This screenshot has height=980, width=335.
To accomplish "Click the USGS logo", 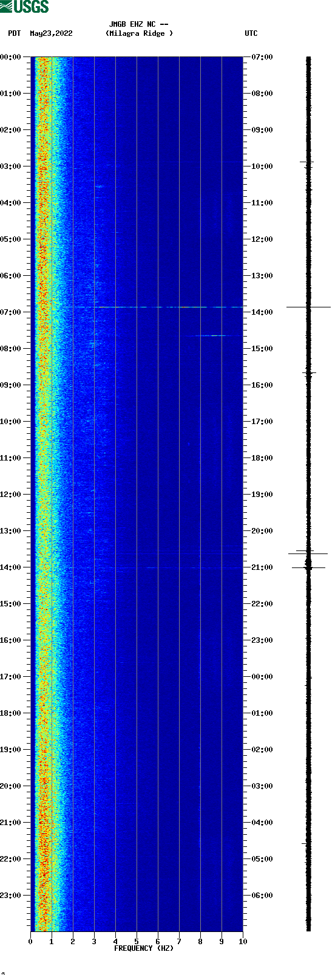I will pos(24,7).
